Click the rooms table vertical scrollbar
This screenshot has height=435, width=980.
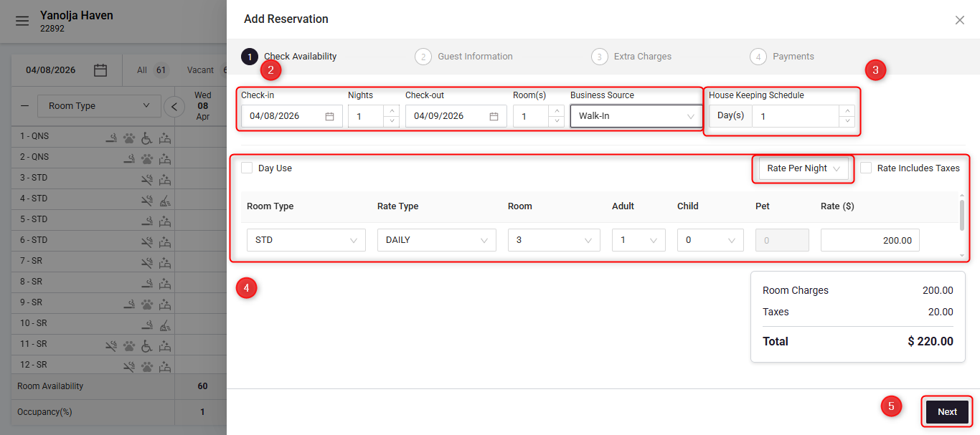[962, 215]
